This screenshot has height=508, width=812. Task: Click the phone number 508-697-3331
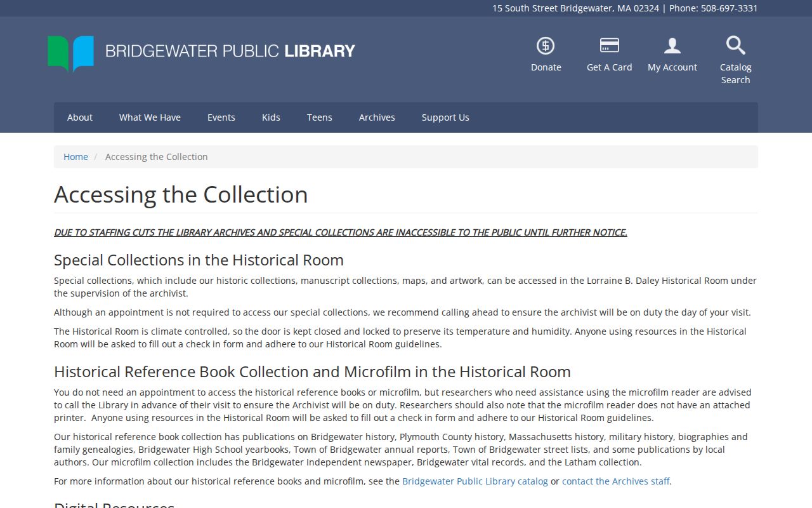coord(730,8)
